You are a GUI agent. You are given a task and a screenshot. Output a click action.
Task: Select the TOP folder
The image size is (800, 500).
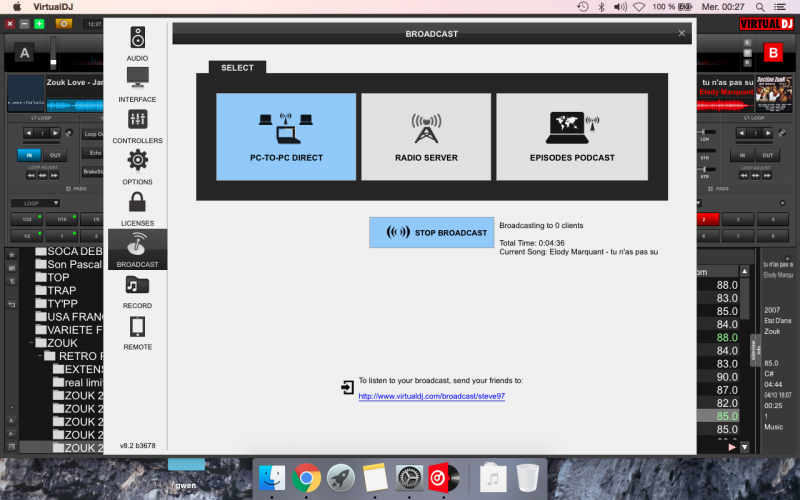click(x=52, y=277)
